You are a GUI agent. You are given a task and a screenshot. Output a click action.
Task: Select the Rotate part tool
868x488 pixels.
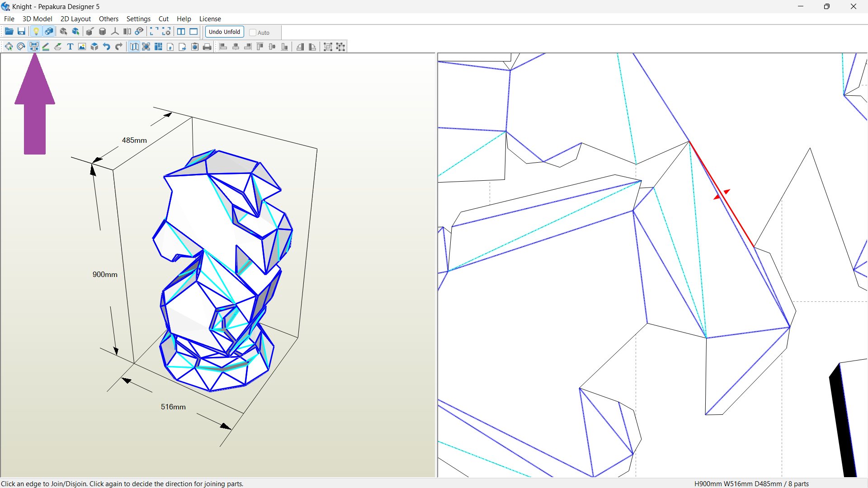point(21,47)
